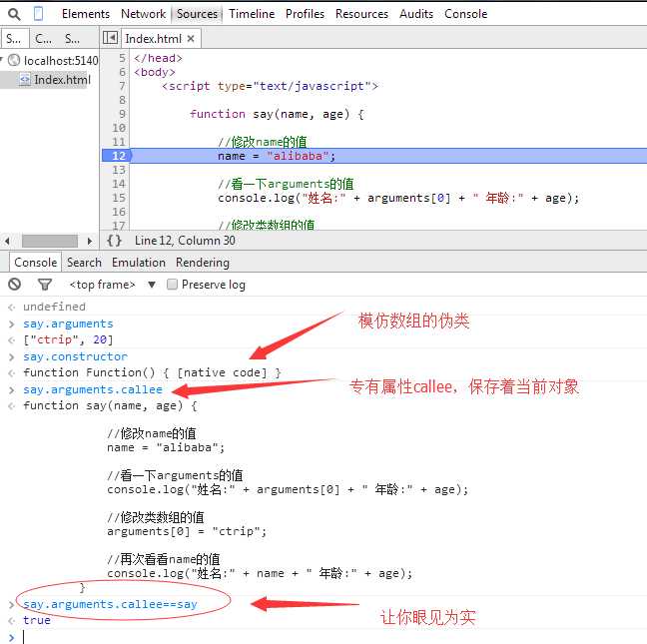
Task: Open the Network panel
Action: (x=143, y=14)
